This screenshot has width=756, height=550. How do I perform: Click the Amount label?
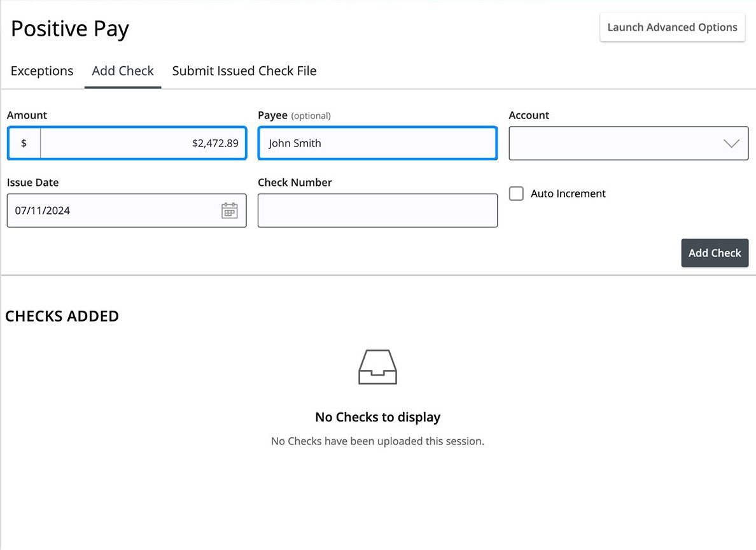(27, 115)
